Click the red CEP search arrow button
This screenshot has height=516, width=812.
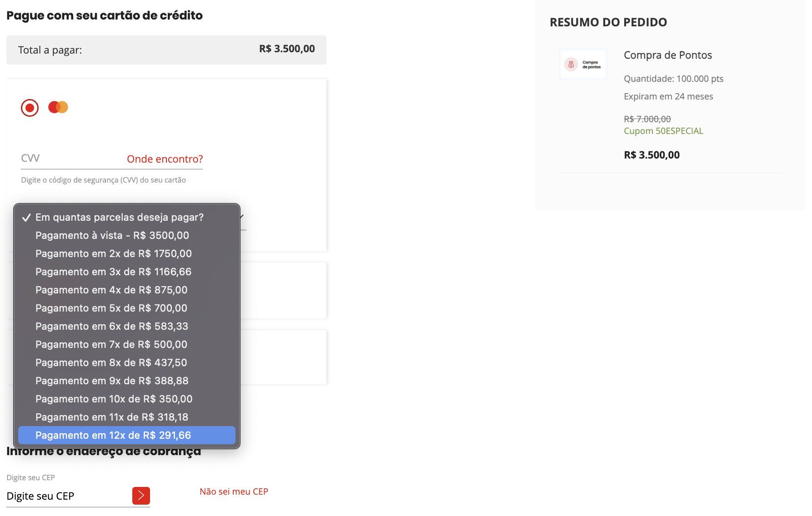[x=141, y=496]
